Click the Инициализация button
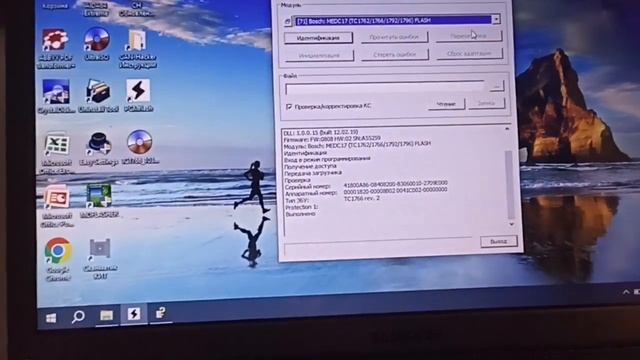The width and height of the screenshot is (640, 360). (x=319, y=56)
